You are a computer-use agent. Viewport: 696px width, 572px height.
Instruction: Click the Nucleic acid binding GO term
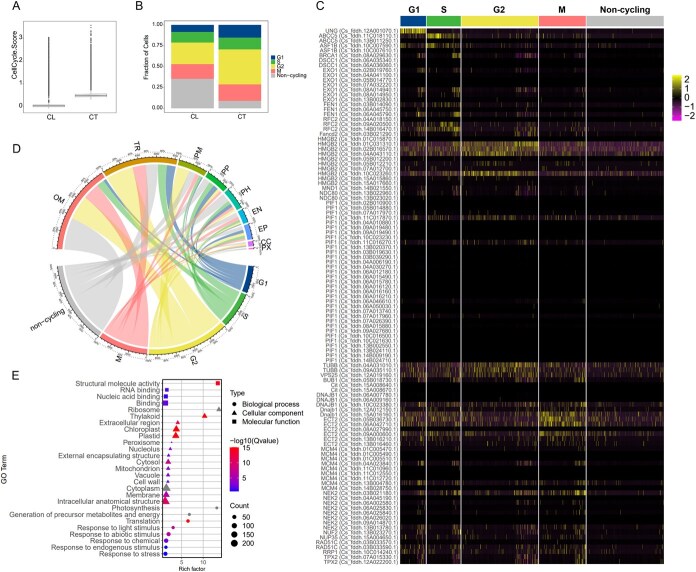tap(128, 397)
